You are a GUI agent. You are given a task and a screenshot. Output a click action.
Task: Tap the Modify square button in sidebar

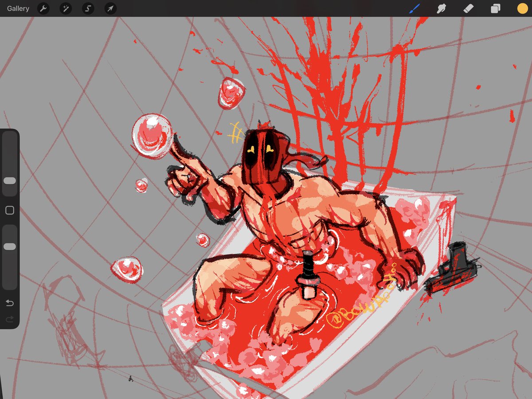[x=9, y=211]
